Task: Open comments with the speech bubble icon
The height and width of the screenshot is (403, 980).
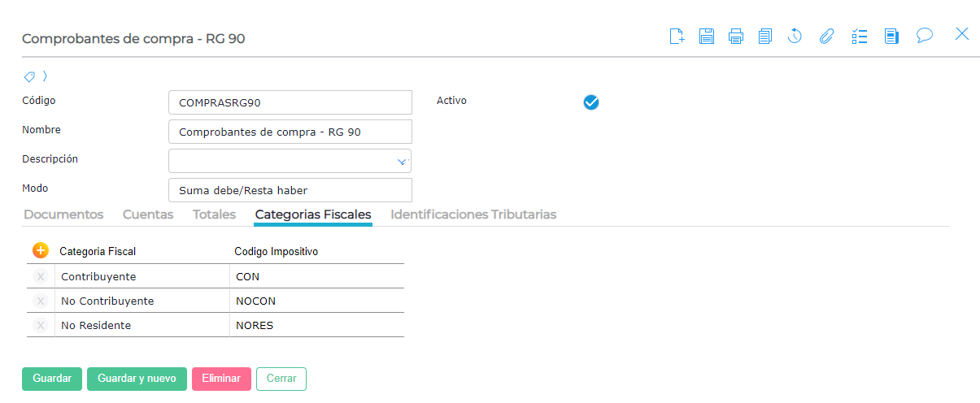Action: pos(924,36)
